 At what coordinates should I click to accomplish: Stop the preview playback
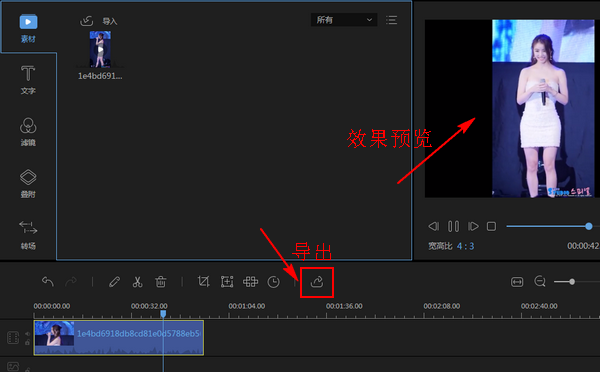[491, 226]
